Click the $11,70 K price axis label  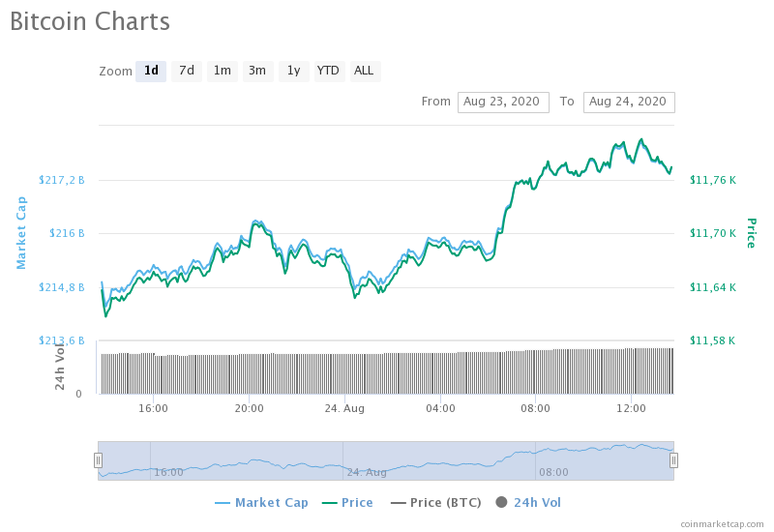click(x=713, y=233)
